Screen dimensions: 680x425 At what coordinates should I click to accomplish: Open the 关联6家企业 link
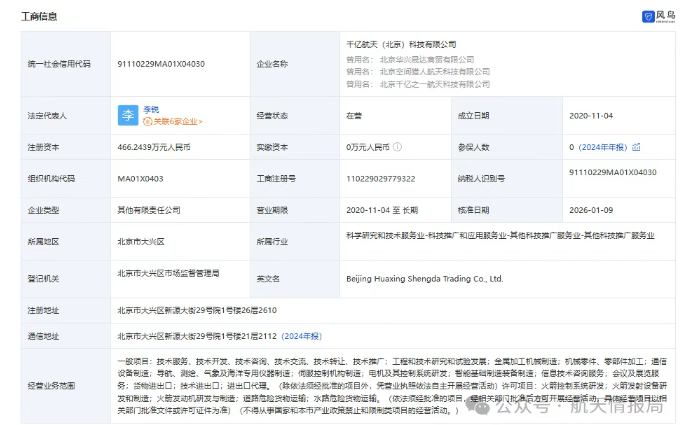point(177,122)
